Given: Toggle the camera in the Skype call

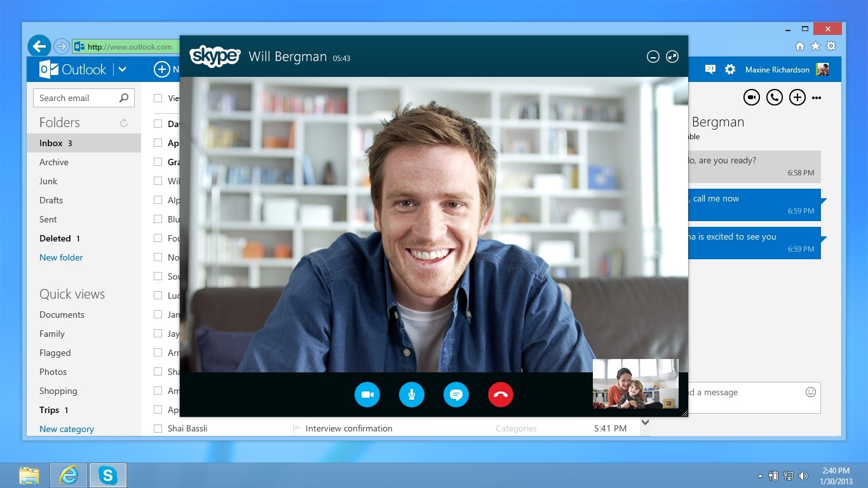Looking at the screenshot, I should [367, 395].
